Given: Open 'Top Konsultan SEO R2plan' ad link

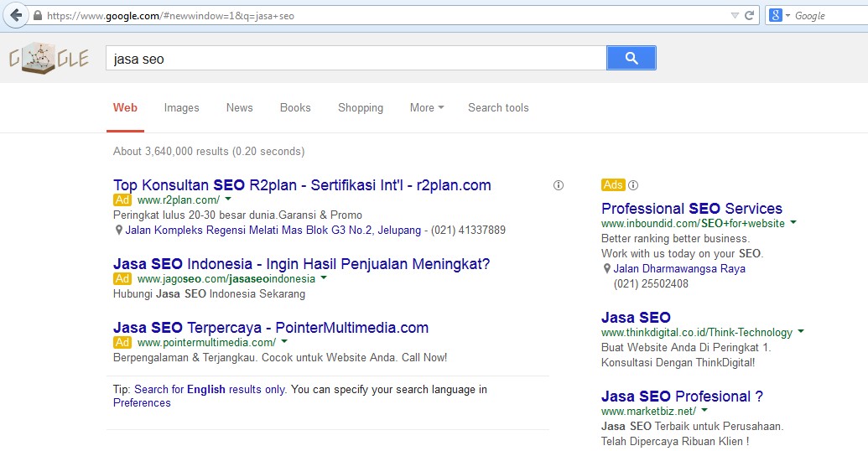Looking at the screenshot, I should pyautogui.click(x=302, y=184).
